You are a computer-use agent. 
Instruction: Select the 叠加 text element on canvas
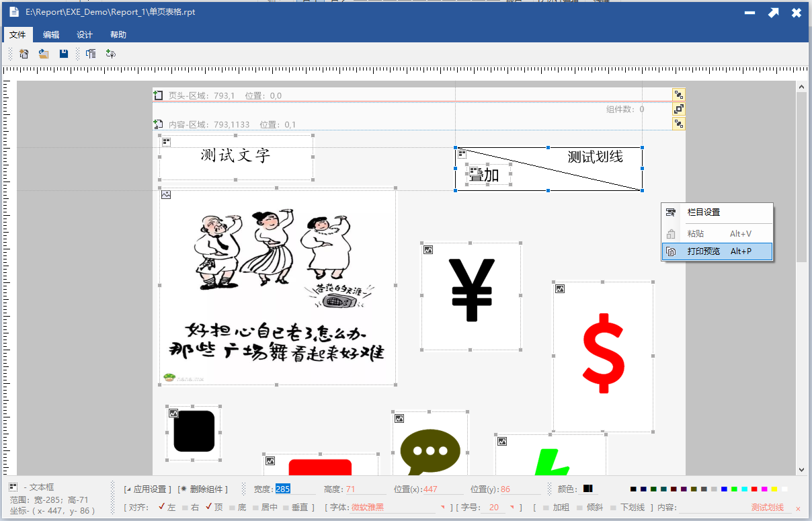coord(489,175)
